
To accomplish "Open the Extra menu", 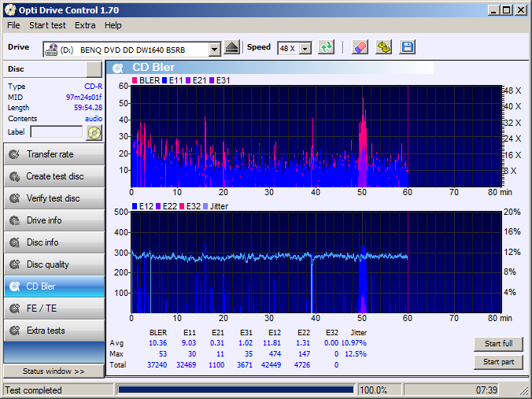I will click(x=85, y=25).
